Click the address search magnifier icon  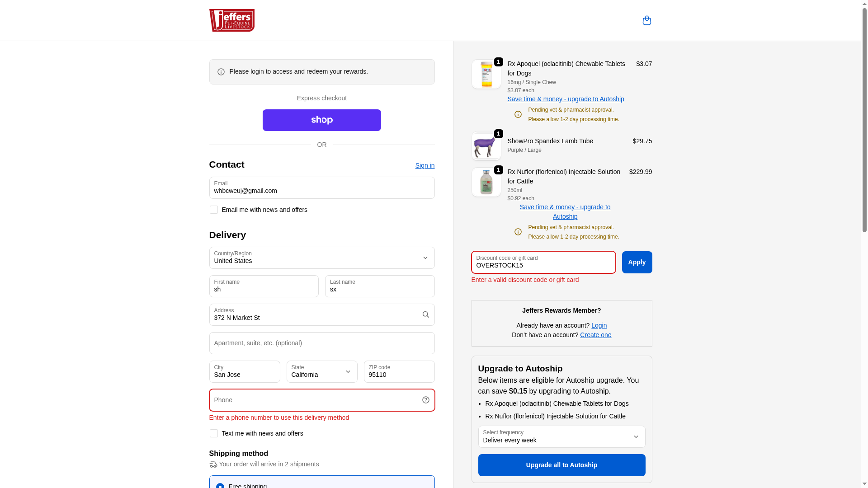click(x=425, y=314)
